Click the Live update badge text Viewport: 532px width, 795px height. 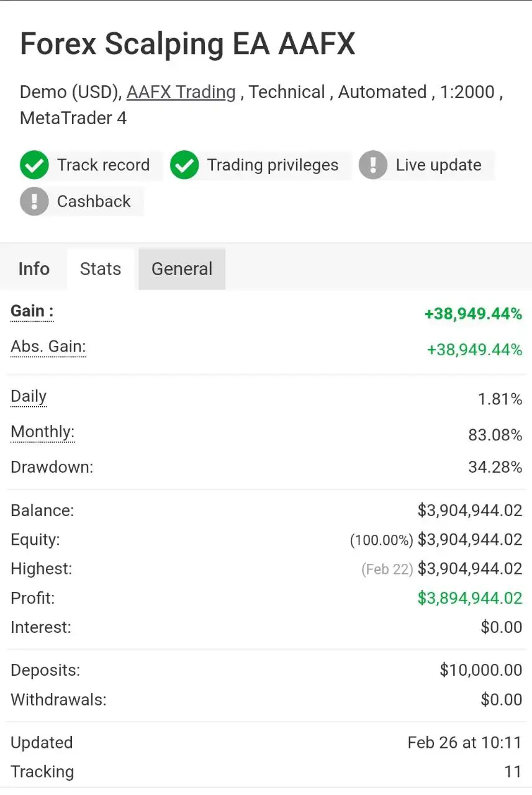tap(438, 165)
